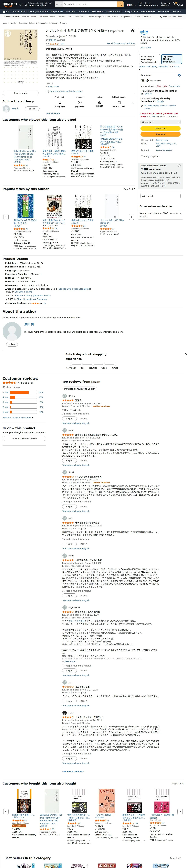Expand Read more in book description
Screen dimensions: 187x868
click(53, 86)
